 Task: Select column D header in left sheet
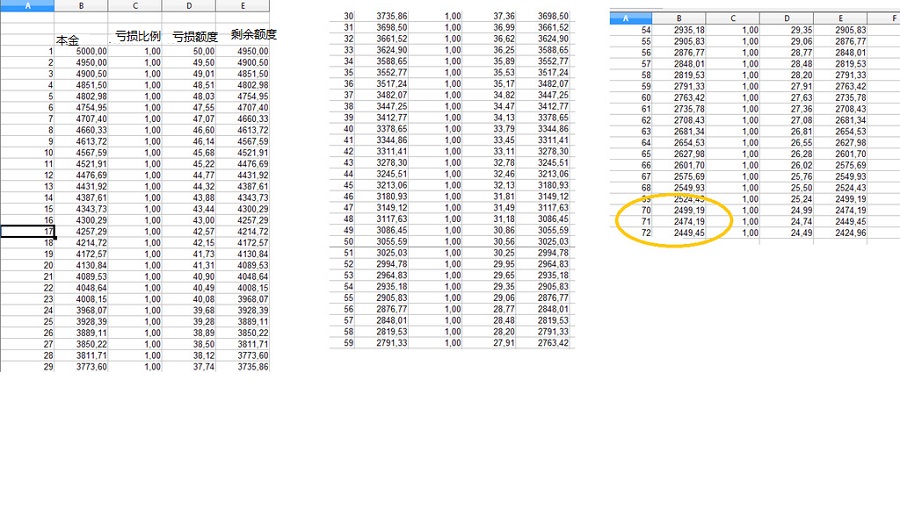[x=189, y=6]
